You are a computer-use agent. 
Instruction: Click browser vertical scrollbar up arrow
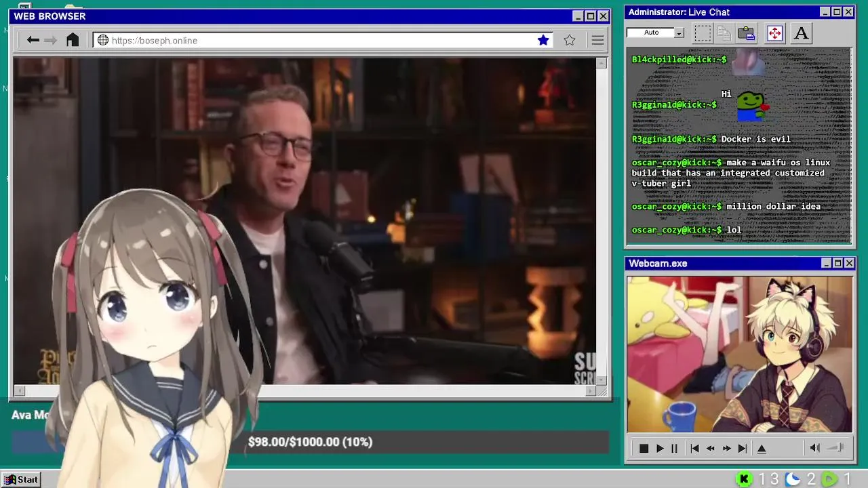[x=601, y=63]
